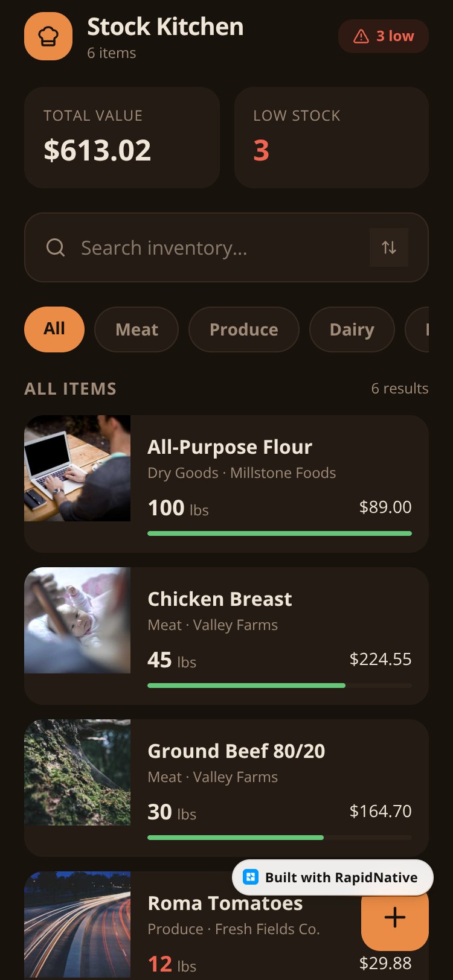Open the Built with RapidNative link
The width and height of the screenshot is (453, 980).
(x=333, y=877)
